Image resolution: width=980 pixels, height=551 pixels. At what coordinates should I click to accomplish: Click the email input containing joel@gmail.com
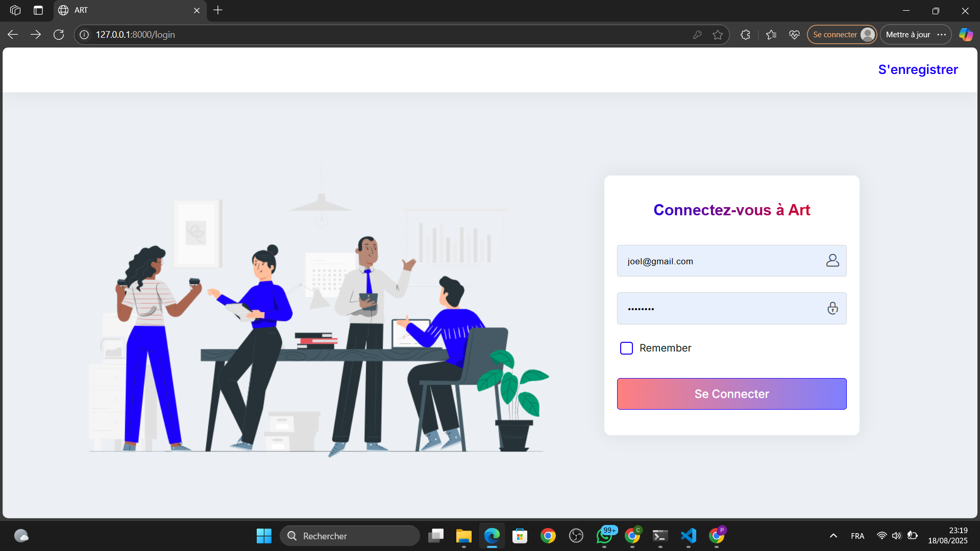715,261
